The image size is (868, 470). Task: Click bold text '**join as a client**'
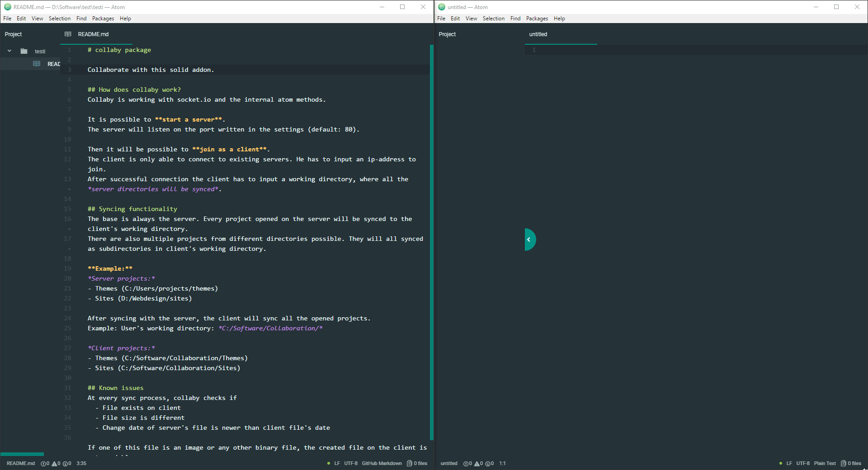pos(230,149)
